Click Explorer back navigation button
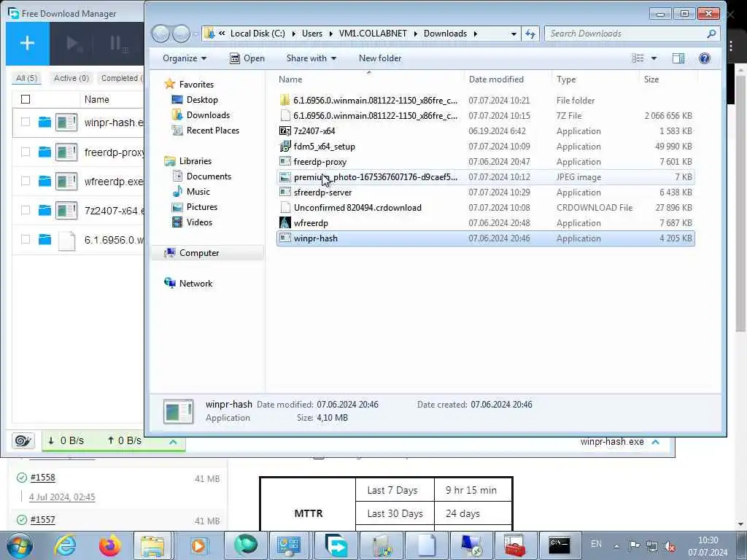This screenshot has width=747, height=560. click(x=160, y=34)
